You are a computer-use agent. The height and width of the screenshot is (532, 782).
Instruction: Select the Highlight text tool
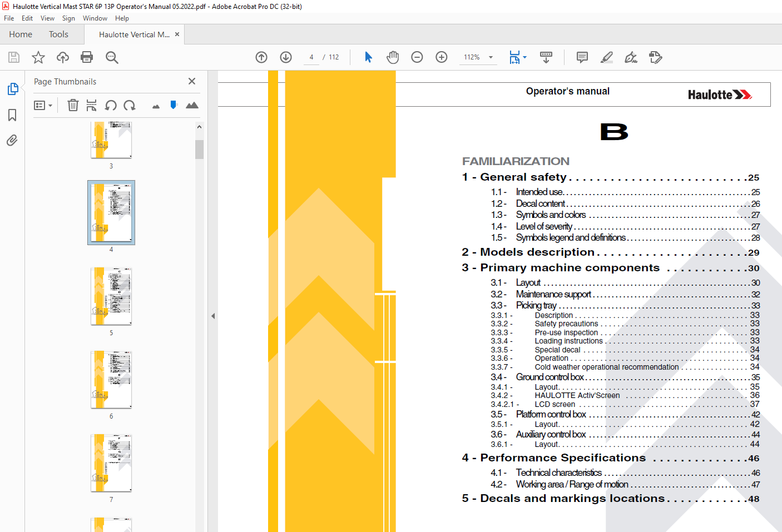[607, 57]
